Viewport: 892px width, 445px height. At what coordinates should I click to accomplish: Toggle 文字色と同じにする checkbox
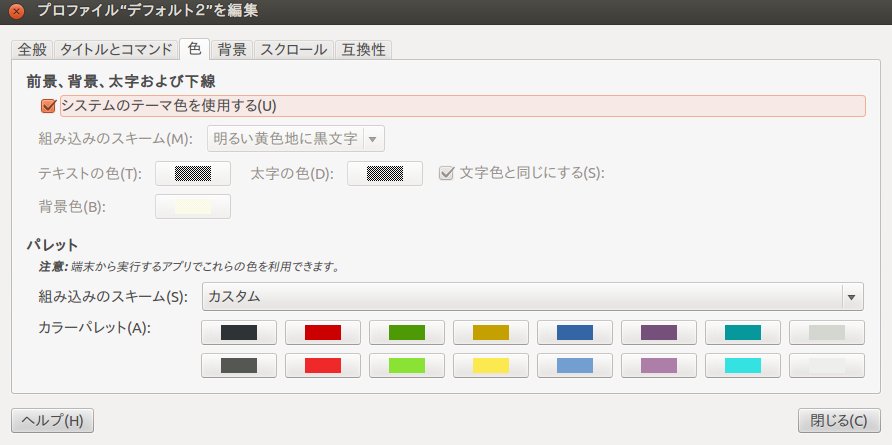pos(445,173)
